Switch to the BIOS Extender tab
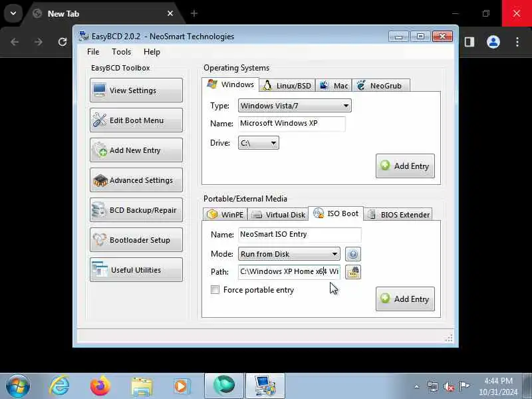The image size is (532, 399). tap(398, 214)
